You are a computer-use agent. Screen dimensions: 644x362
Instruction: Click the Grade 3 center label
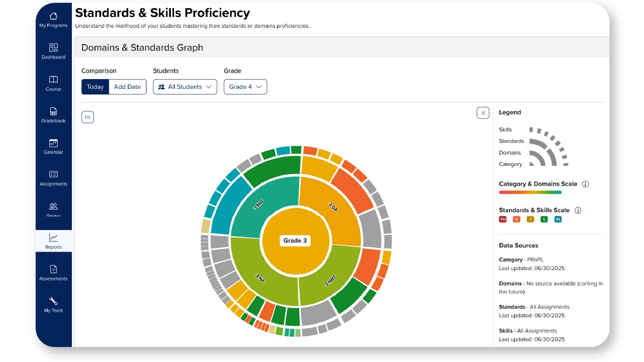click(x=295, y=240)
